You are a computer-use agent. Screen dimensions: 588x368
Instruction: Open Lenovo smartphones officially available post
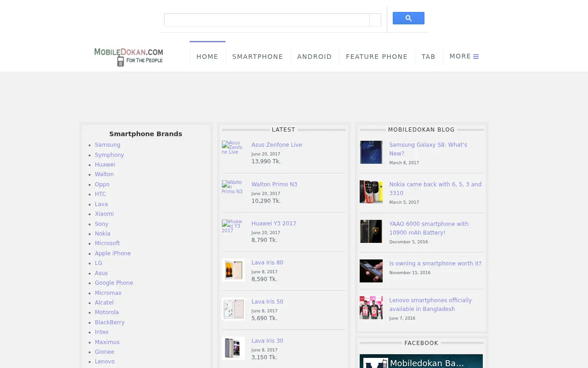click(x=430, y=305)
